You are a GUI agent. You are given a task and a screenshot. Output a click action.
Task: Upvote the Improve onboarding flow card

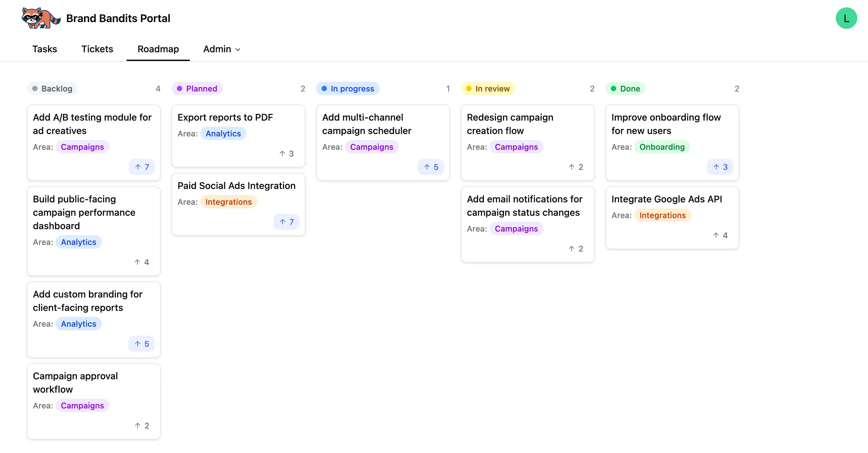click(720, 167)
